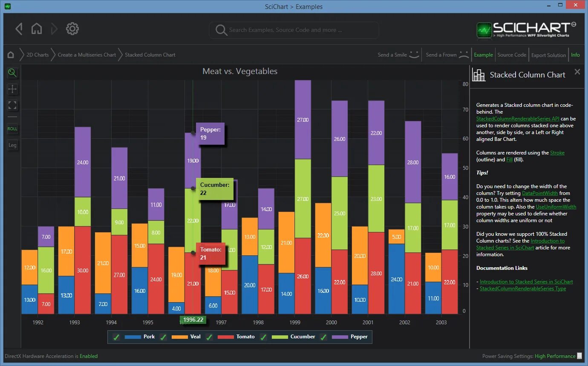Click the SciChart logo
The image size is (588, 366).
click(x=527, y=30)
